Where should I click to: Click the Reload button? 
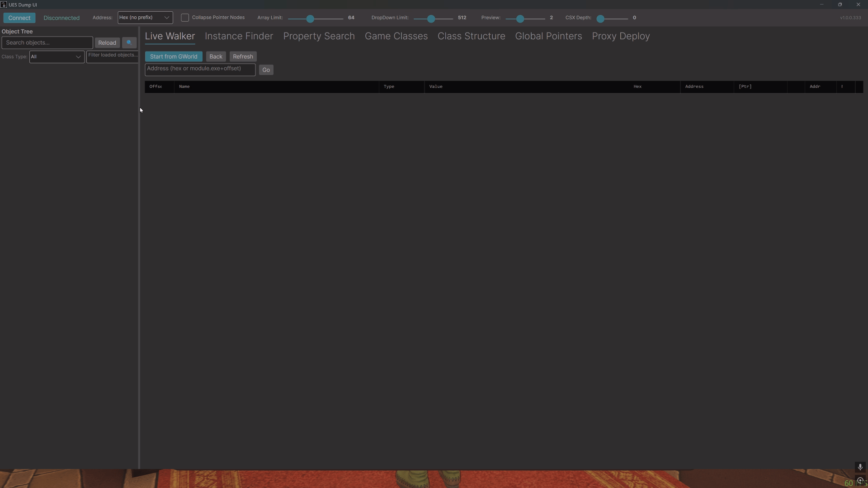click(x=107, y=42)
